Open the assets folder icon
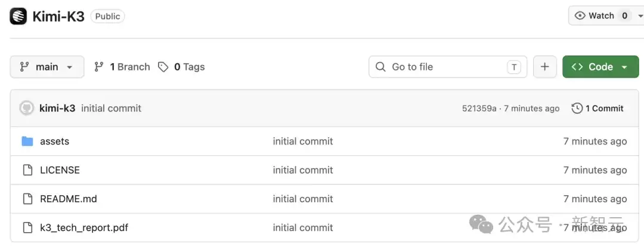This screenshot has height=250, width=644. [x=27, y=141]
